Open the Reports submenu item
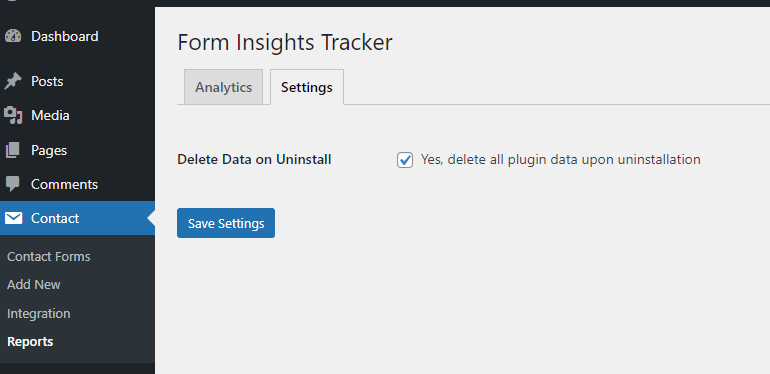This screenshot has height=374, width=770. (30, 342)
